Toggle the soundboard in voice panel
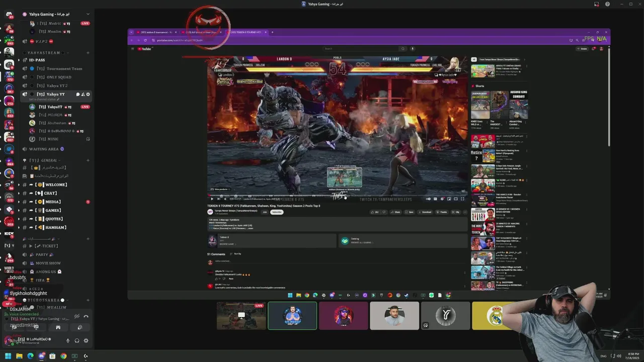Image resolution: width=644 pixels, height=362 pixels. 80,327
